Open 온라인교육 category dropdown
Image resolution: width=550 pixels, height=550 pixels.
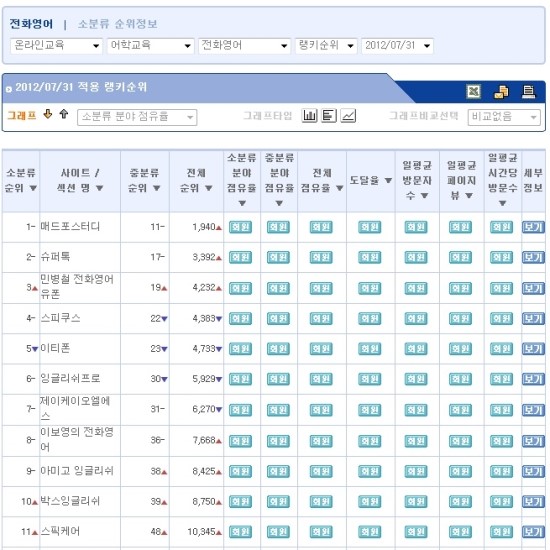point(56,46)
